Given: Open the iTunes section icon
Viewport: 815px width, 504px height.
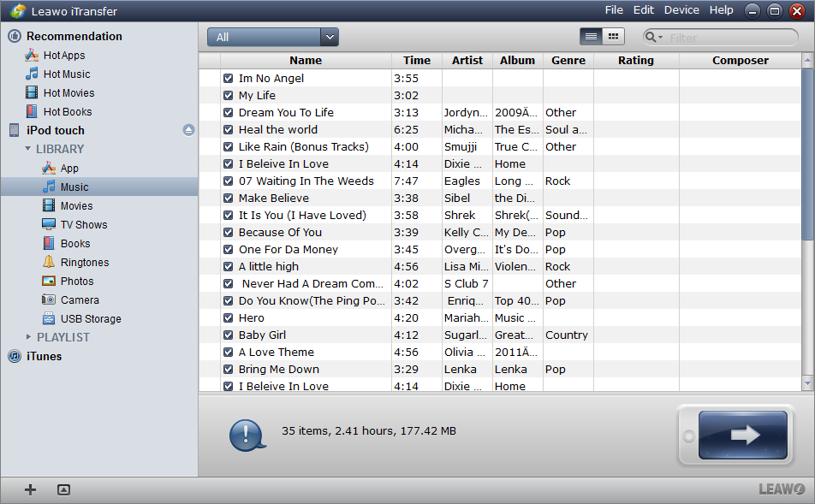Looking at the screenshot, I should pyautogui.click(x=15, y=356).
